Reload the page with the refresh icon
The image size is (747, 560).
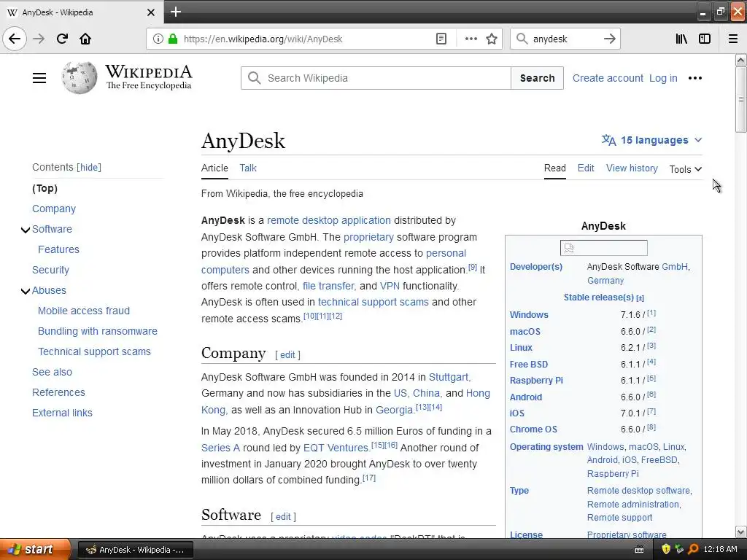(62, 39)
